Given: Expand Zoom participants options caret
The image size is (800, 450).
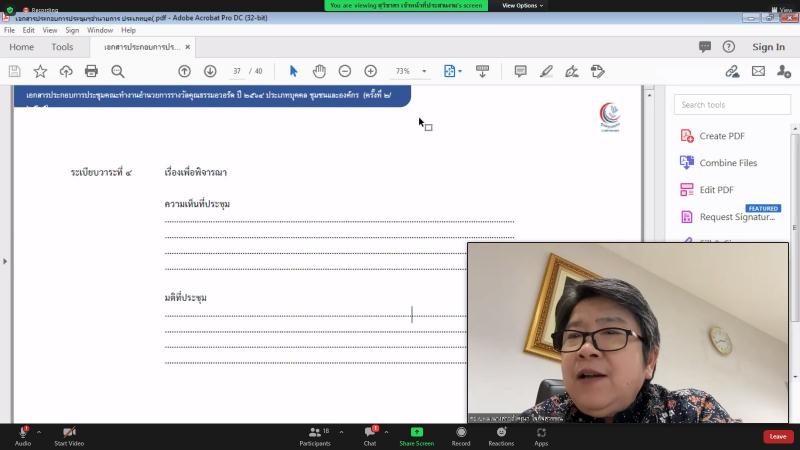Looking at the screenshot, I should [341, 433].
